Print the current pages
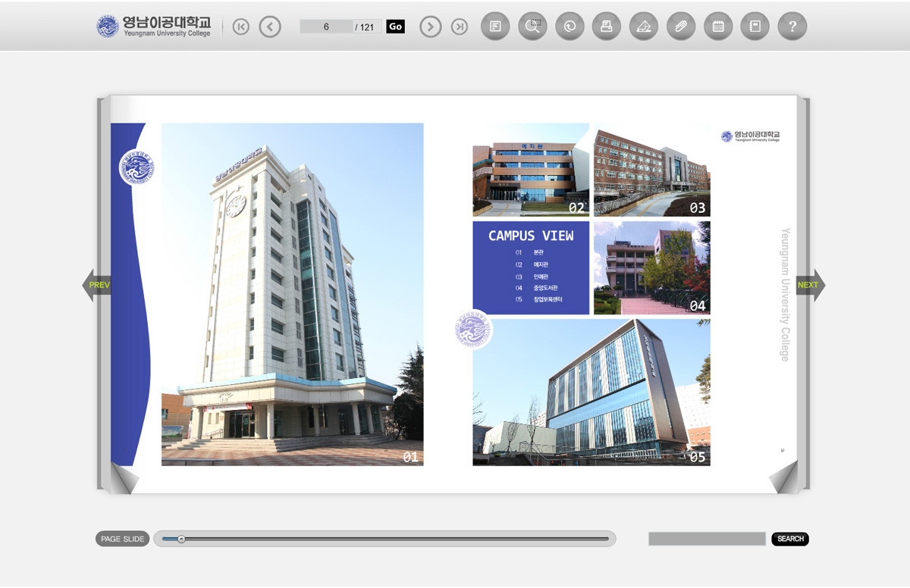Screen dimensions: 910x588 point(607,27)
